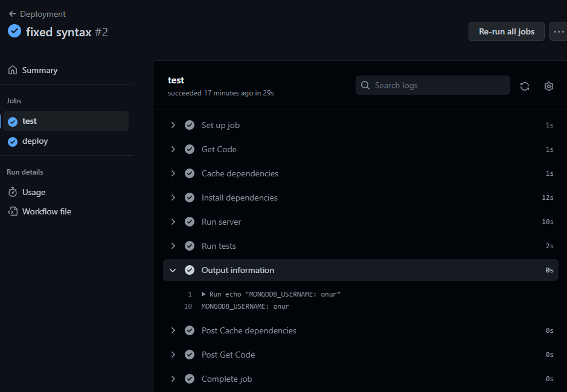Expand the Post Cache dependencies step
This screenshot has height=392, width=567.
[173, 330]
